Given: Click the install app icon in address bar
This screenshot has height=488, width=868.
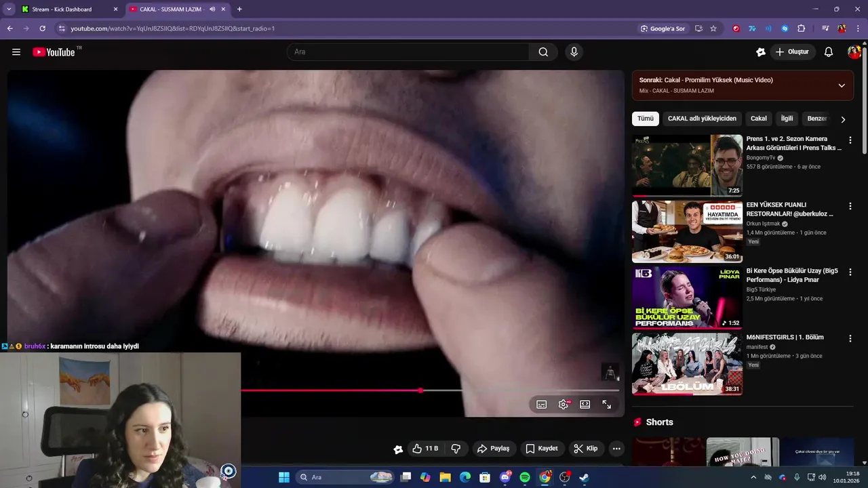Looking at the screenshot, I should click(x=698, y=28).
